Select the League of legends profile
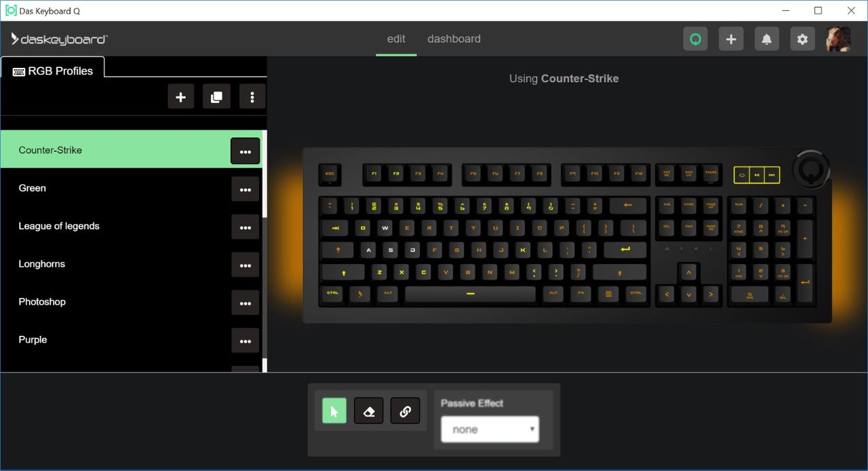 pos(131,226)
